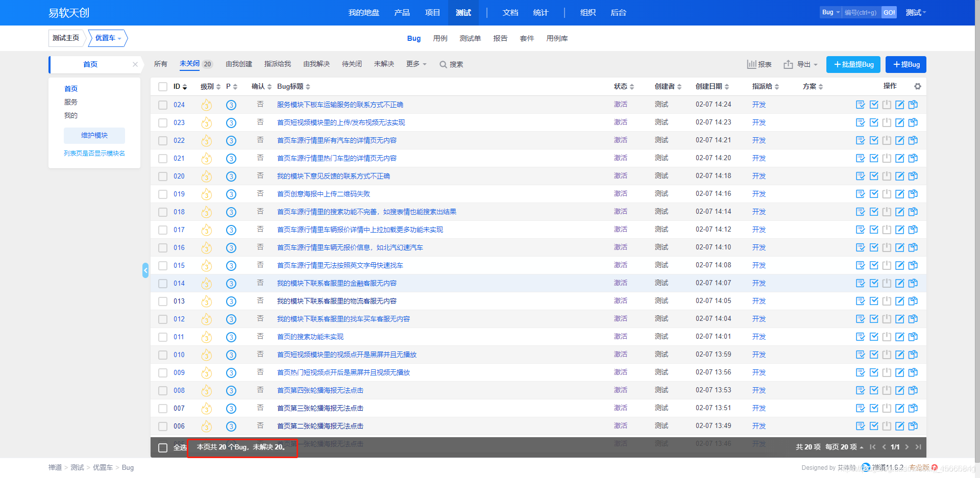Click the close-bug icon for bug 022

[x=887, y=140]
